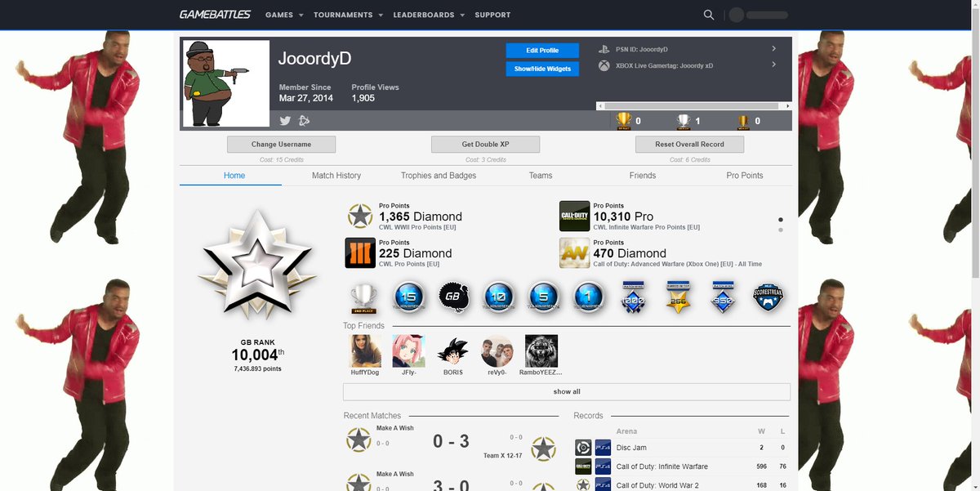980x491 pixels.
Task: Click the Black Ops III icon beside 225 Diamond
Action: pos(360,253)
